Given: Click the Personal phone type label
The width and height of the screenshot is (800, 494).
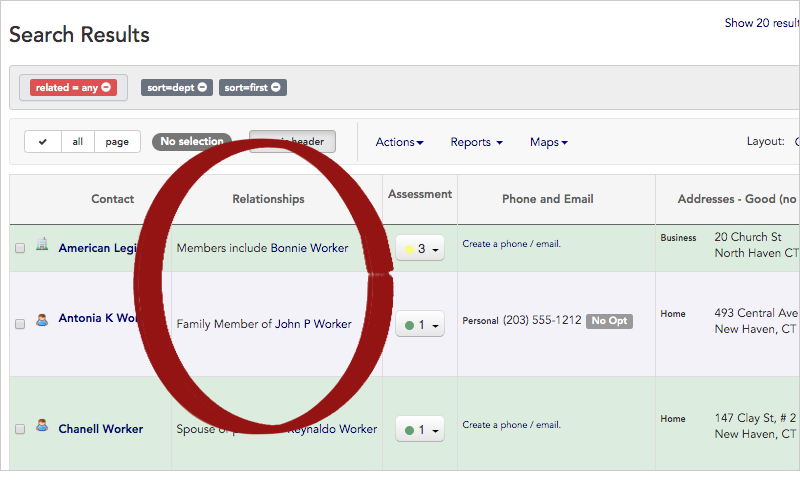Looking at the screenshot, I should (480, 320).
